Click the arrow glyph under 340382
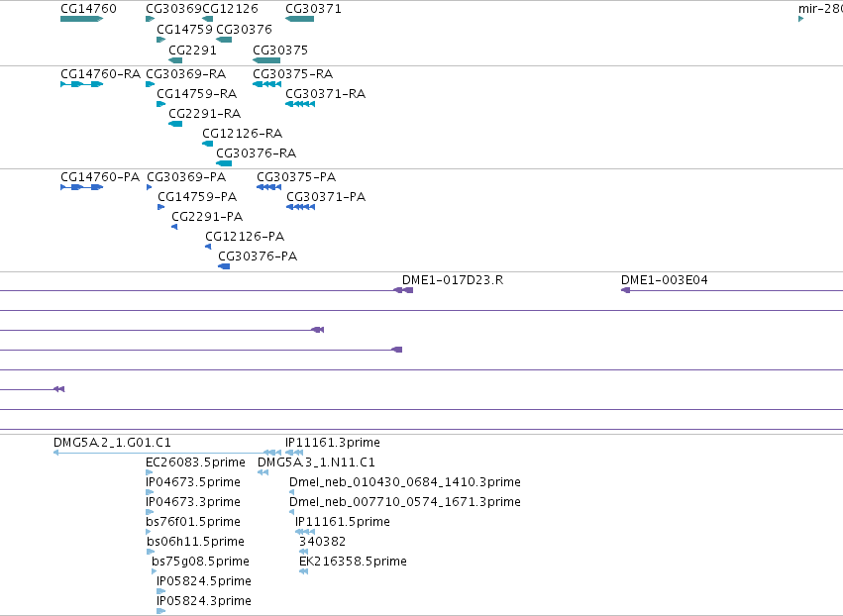 304,552
